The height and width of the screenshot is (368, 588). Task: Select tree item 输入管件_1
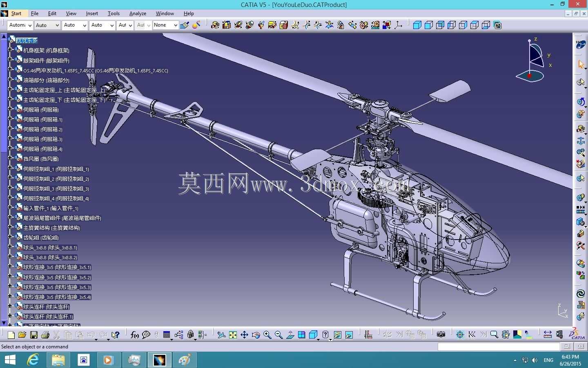(x=51, y=208)
